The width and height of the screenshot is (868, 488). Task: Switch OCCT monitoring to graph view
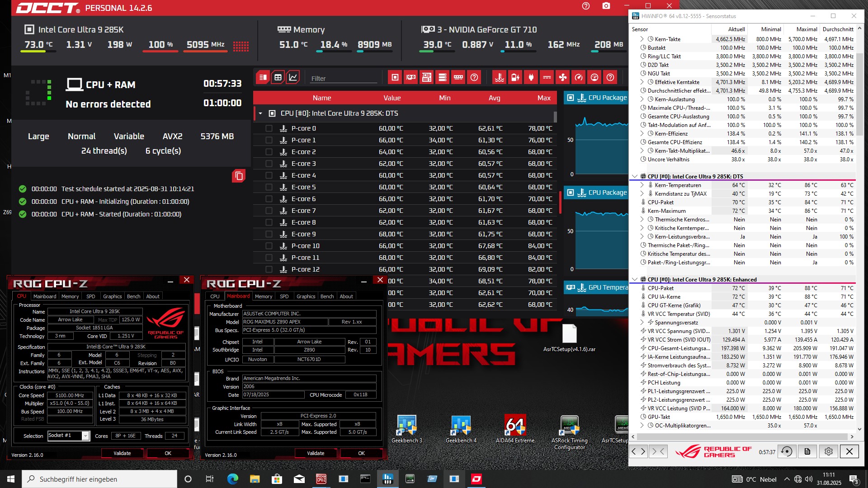(x=293, y=77)
